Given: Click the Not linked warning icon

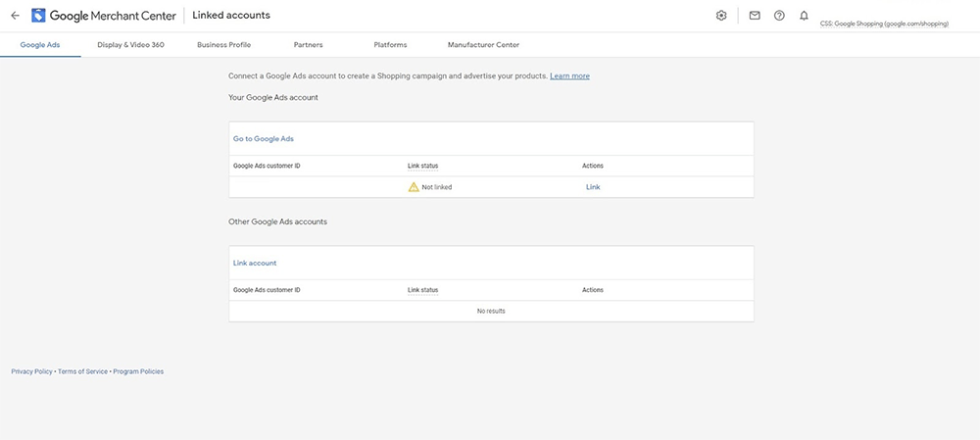Looking at the screenshot, I should [414, 187].
